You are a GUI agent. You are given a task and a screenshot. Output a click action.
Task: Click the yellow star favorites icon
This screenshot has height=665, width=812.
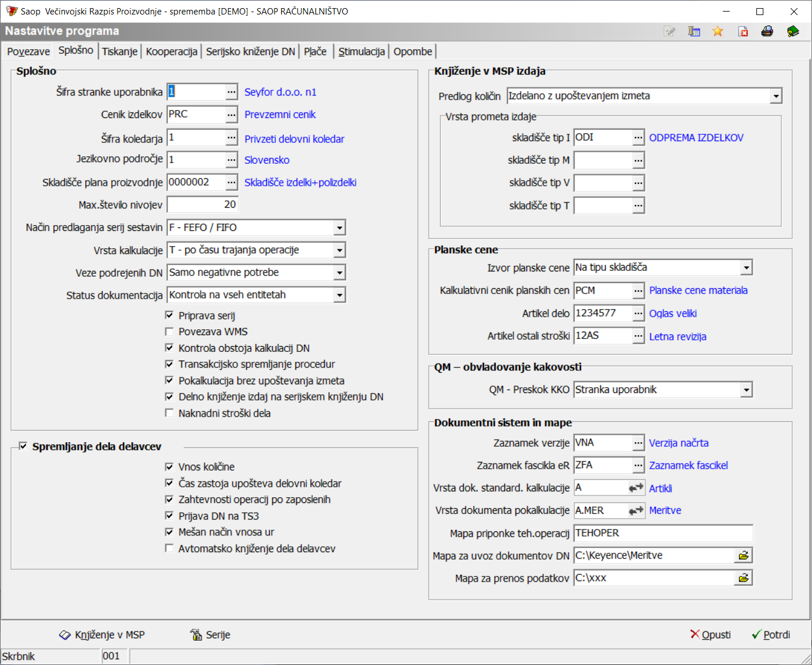click(x=718, y=31)
